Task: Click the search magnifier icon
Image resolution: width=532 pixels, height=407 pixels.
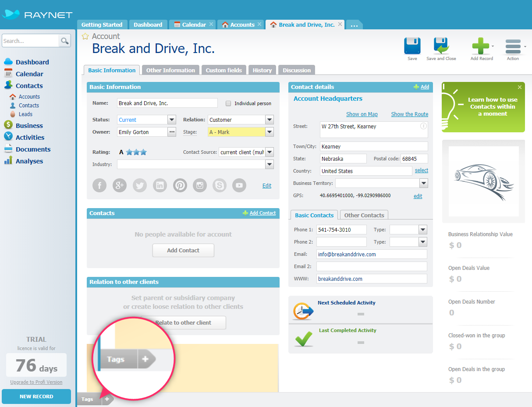Action: pos(65,41)
